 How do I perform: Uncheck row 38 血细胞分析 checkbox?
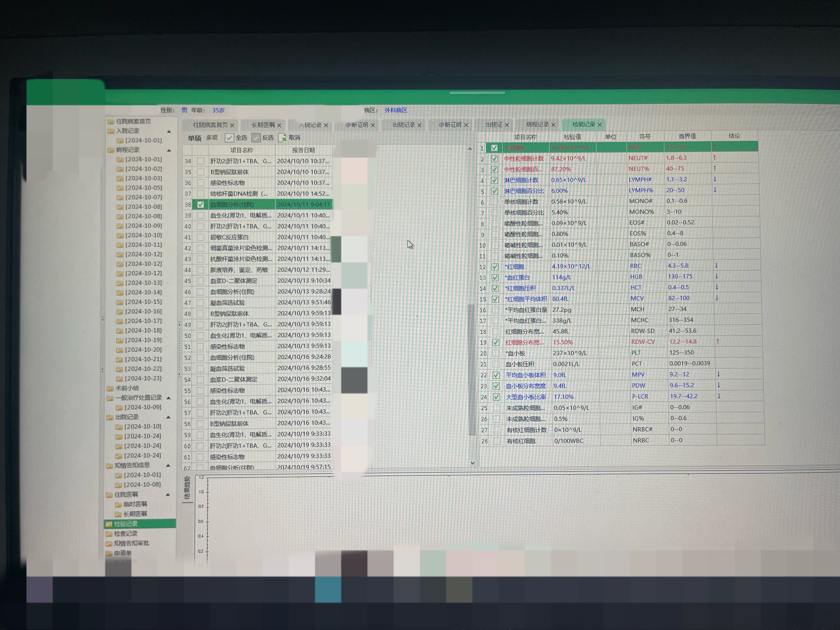tap(200, 205)
